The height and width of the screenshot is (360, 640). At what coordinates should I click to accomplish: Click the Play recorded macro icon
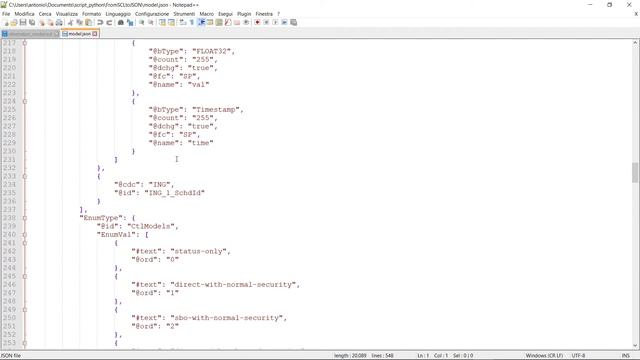pyautogui.click(x=275, y=22)
